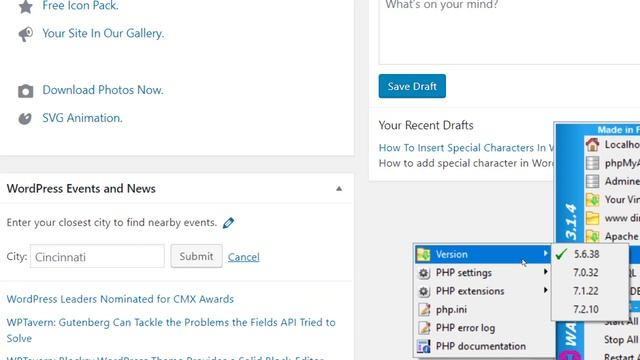Click the gear icon beside PHP settings
The height and width of the screenshot is (360, 640).
[x=424, y=273]
